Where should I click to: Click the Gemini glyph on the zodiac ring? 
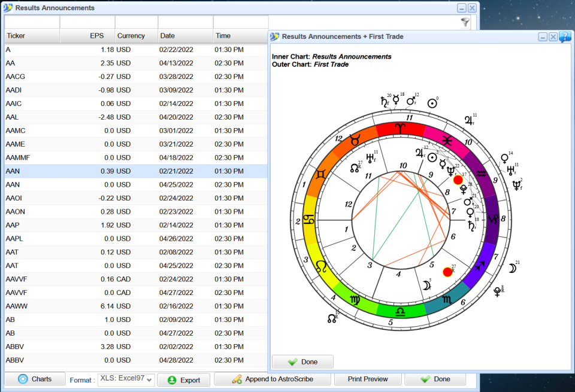coord(320,174)
